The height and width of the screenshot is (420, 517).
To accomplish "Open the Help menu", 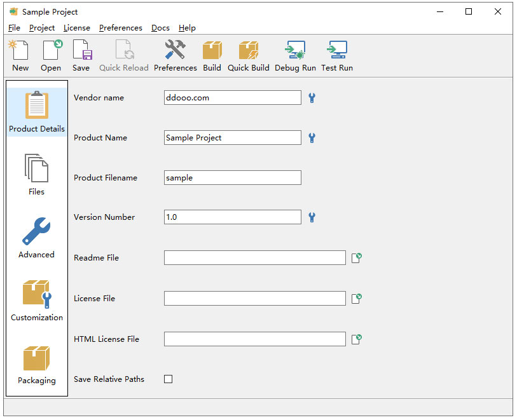I will pyautogui.click(x=187, y=28).
